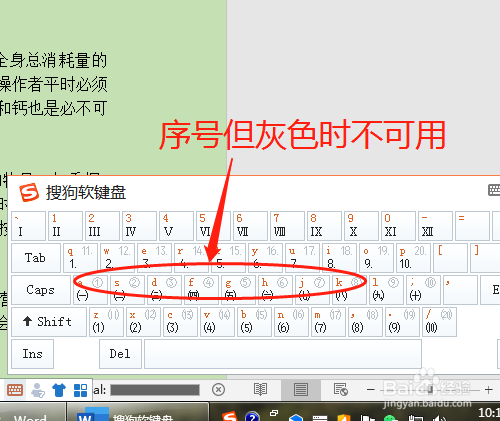Click the b key for (5)

click(x=254, y=322)
